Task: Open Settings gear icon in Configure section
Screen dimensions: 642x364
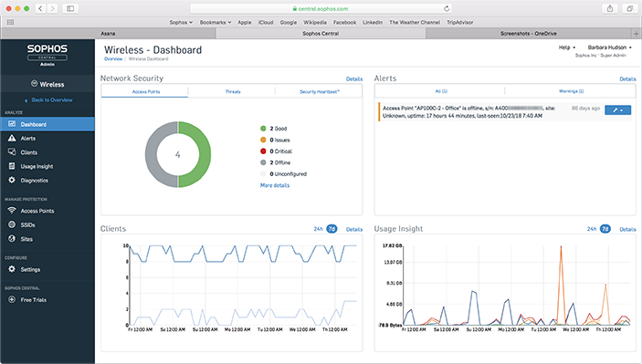Action: coord(12,269)
